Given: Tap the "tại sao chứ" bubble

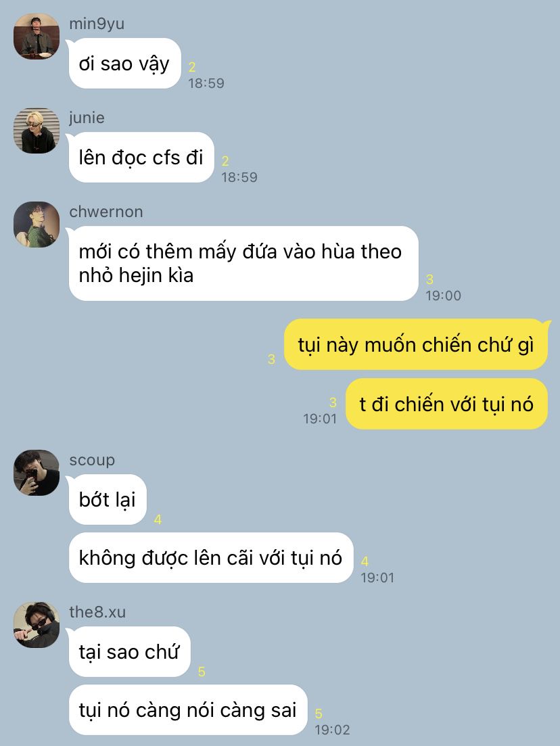Looking at the screenshot, I should (x=129, y=652).
